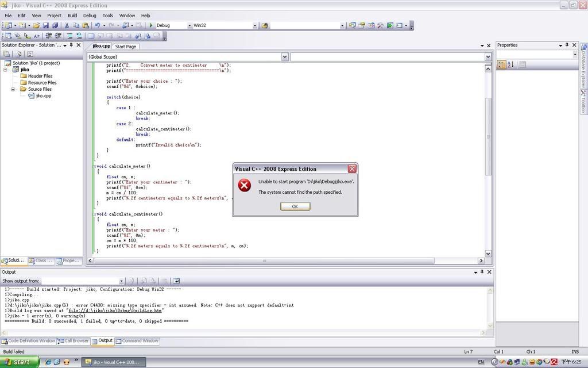The width and height of the screenshot is (588, 368).
Task: Click the Save icon in toolbar
Action: 46,25
